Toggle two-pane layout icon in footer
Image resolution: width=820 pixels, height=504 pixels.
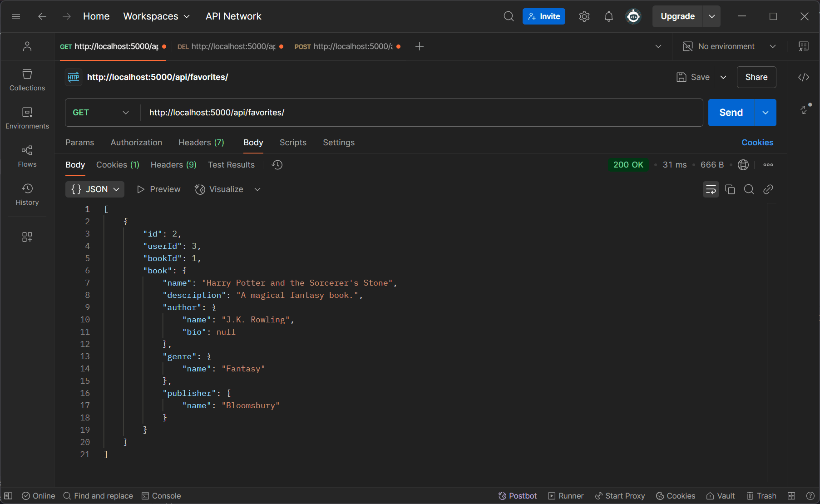(x=791, y=496)
